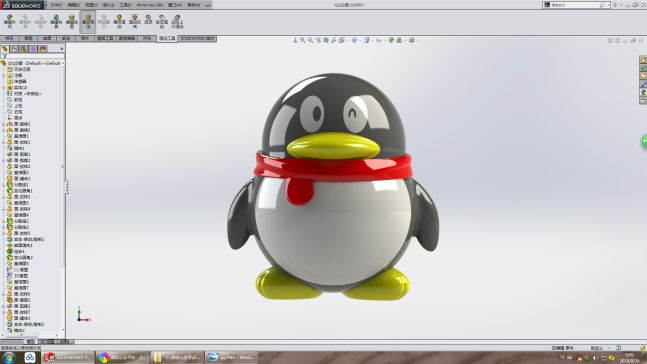Image resolution: width=647 pixels, height=364 pixels.
Task: Open Hide/Show Items dropdown in heads-up toolbar
Action: pos(378,40)
